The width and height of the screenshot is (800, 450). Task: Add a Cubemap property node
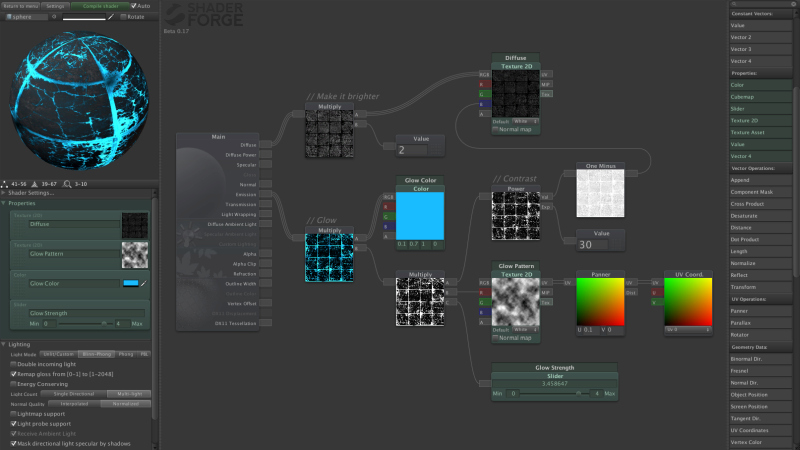(760, 97)
